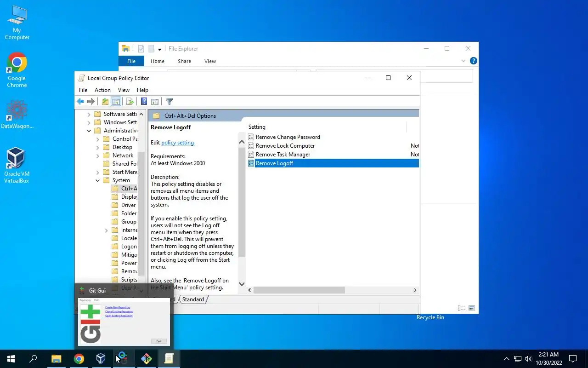
Task: Click the policy icon beside Remove Task Manager
Action: click(x=251, y=155)
